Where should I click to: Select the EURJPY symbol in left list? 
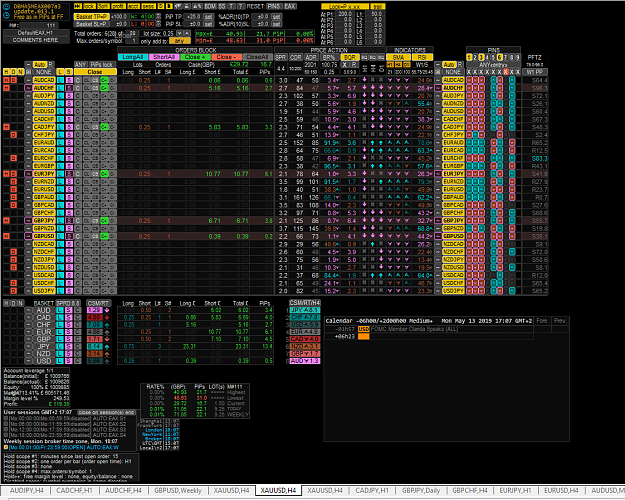[43, 174]
